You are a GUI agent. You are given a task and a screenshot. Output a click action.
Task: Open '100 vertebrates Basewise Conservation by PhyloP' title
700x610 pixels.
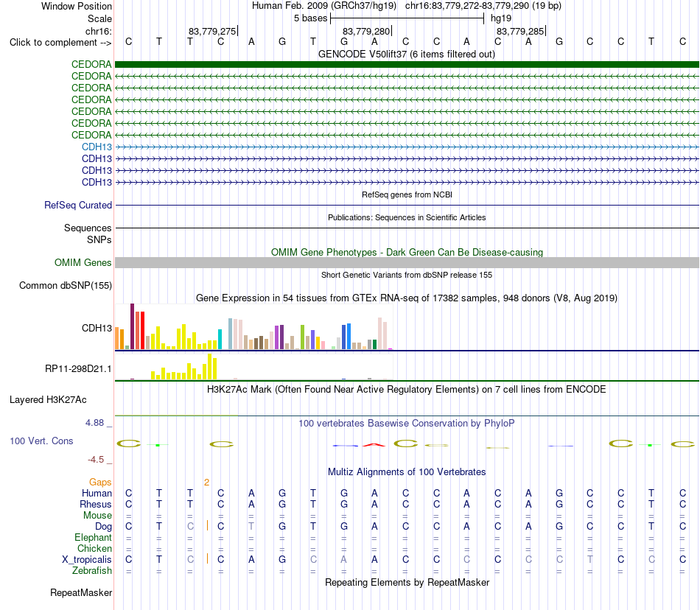point(406,423)
